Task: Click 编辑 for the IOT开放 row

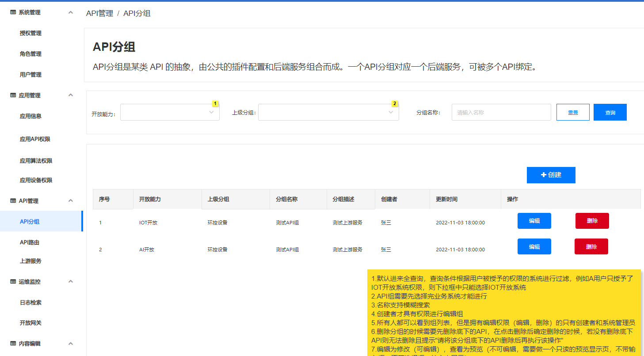Action: (534, 221)
